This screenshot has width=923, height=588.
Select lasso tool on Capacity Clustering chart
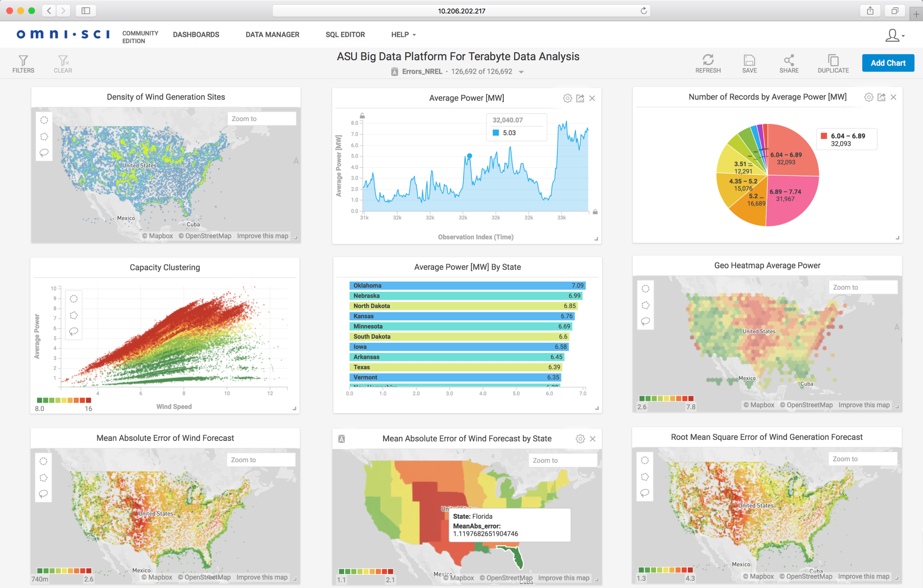pos(74,331)
